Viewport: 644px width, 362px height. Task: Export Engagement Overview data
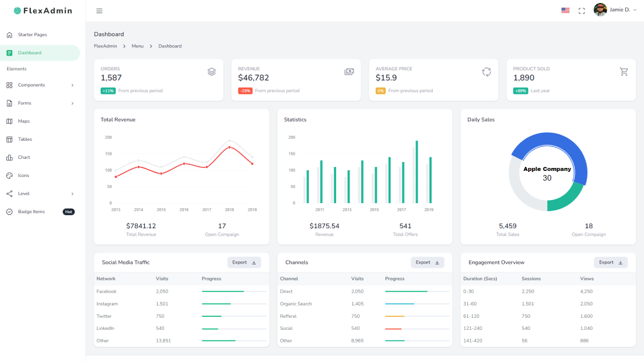click(x=611, y=262)
